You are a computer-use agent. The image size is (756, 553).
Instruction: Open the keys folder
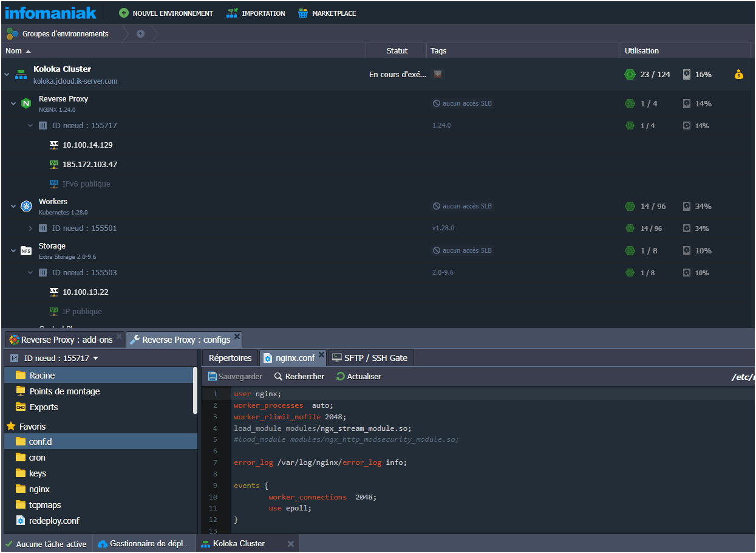coord(101,473)
